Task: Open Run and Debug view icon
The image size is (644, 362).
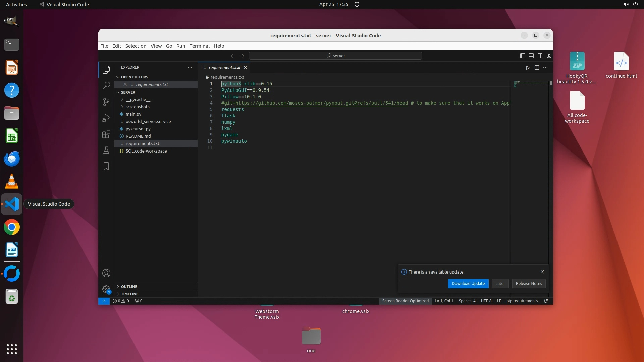Action: (x=106, y=118)
